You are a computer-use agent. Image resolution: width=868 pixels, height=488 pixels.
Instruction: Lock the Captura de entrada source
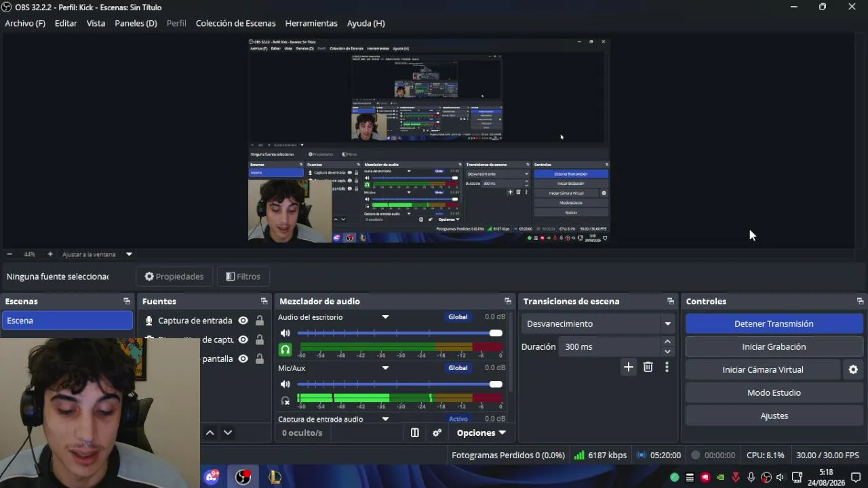tap(260, 321)
